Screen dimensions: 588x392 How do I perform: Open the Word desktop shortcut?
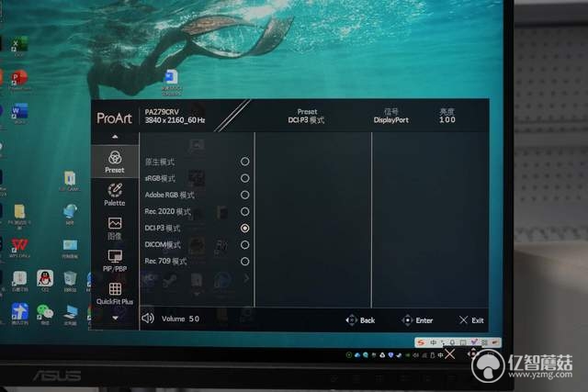(19, 112)
